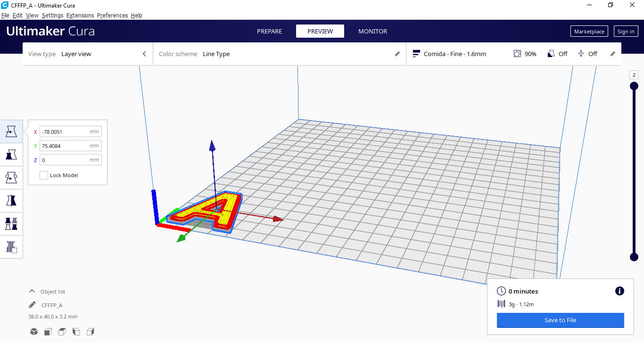Image resolution: width=644 pixels, height=343 pixels.
Task: Click the layer number 2 field
Action: click(634, 75)
